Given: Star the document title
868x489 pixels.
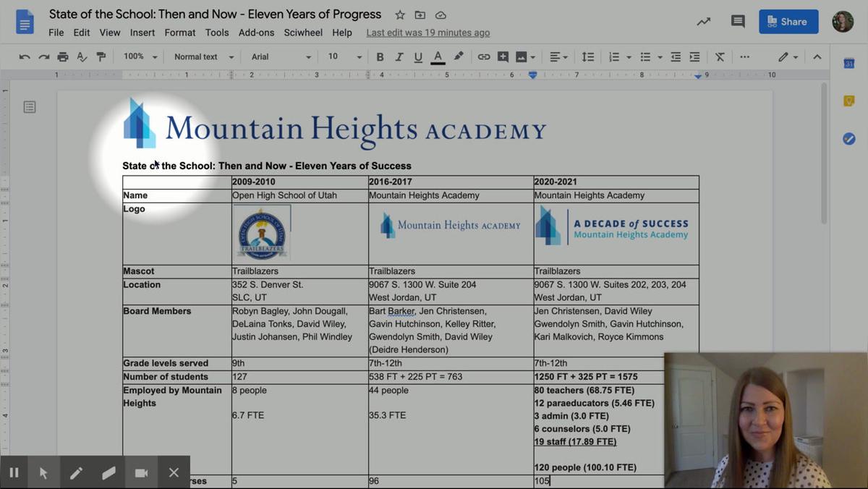Looking at the screenshot, I should (400, 14).
